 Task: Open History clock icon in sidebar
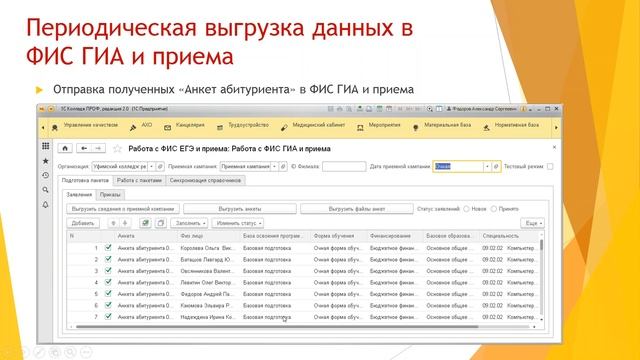(x=45, y=175)
